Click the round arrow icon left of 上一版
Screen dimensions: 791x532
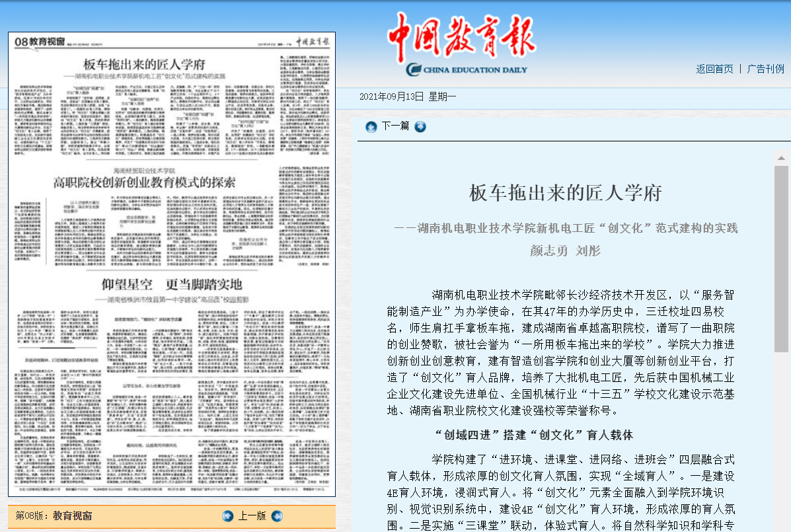pos(228,516)
